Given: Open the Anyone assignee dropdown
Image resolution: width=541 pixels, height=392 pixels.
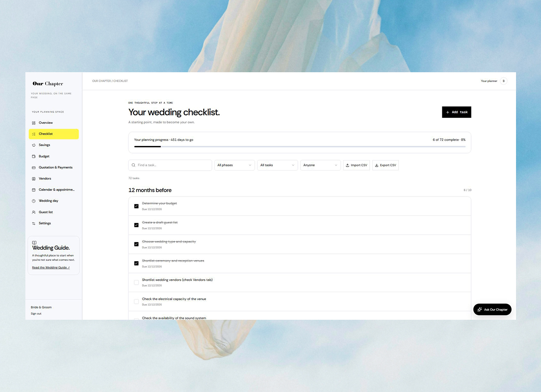Looking at the screenshot, I should (320, 165).
